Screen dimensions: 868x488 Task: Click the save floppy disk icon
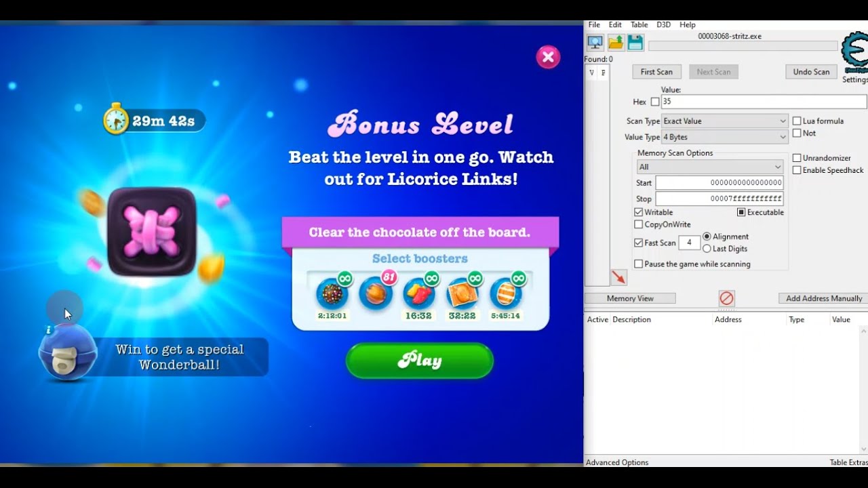pyautogui.click(x=635, y=43)
